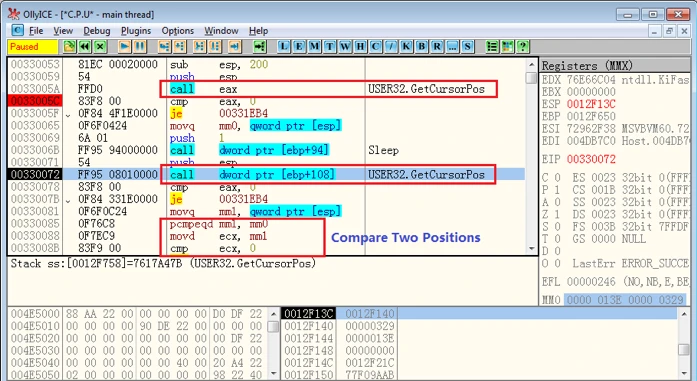Show Windows list with W button
697x381 pixels.
(x=345, y=47)
